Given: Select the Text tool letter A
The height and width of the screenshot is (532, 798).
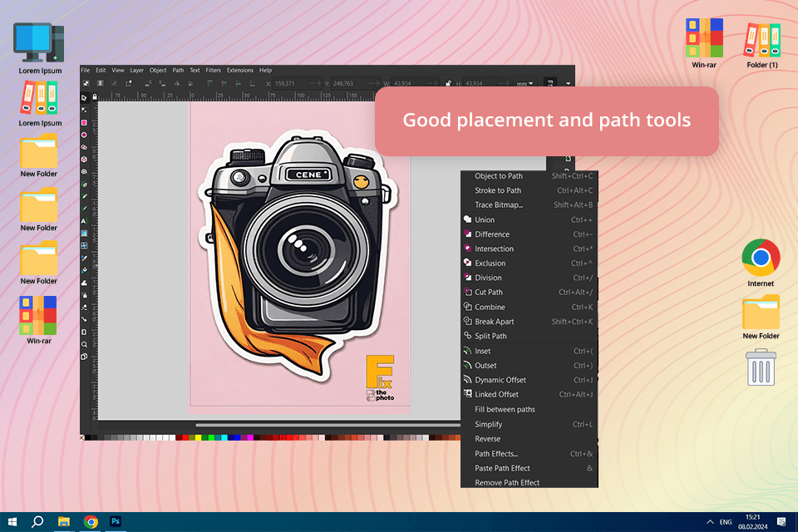Looking at the screenshot, I should click(x=84, y=221).
